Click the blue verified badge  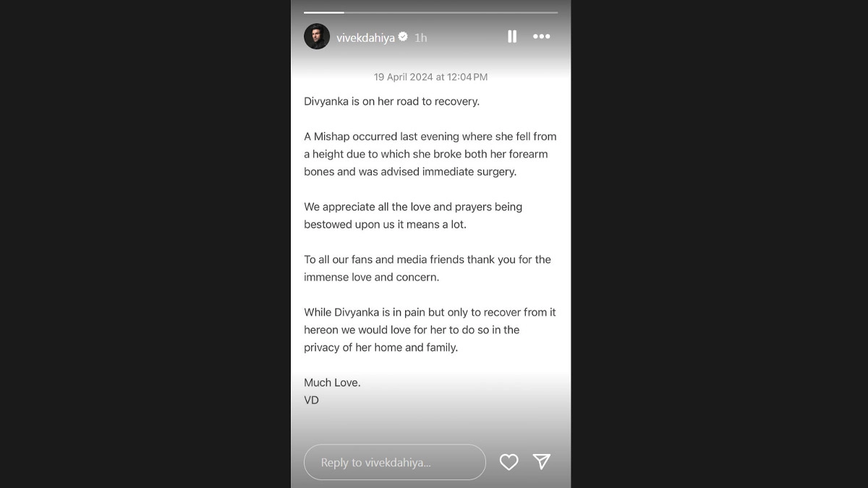pos(403,37)
